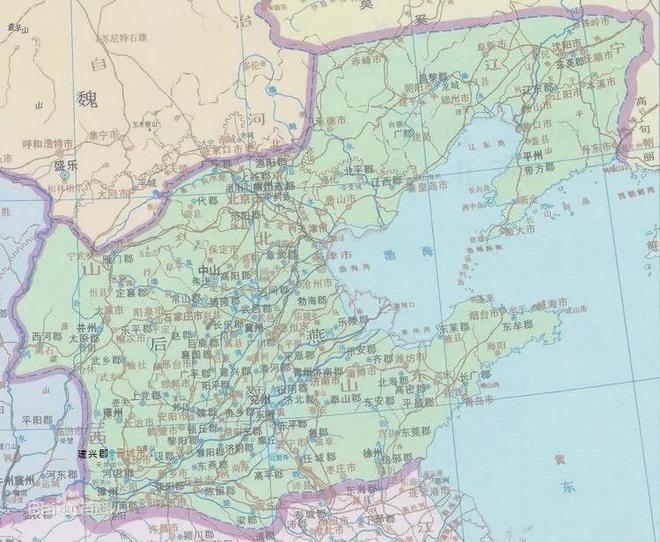This screenshot has width=660, height=542.
Task: Click the 平阳郡 label
Action: 37,420
